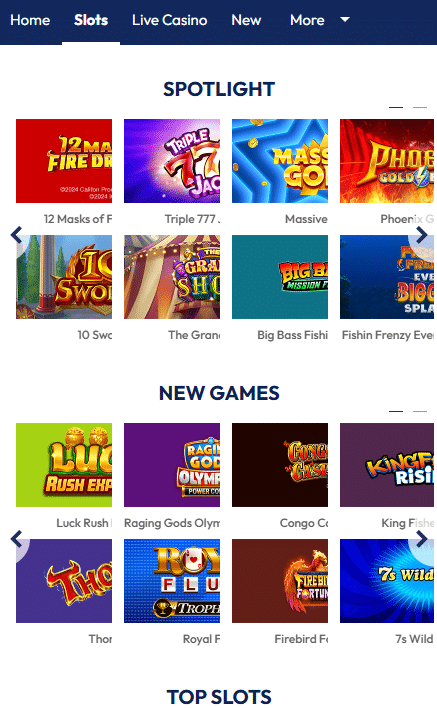Screen dimensions: 437x708
Task: Switch to the Live Casino tab
Action: [169, 20]
